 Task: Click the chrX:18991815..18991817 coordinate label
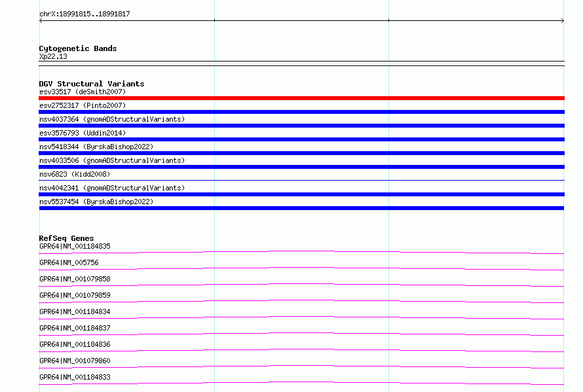[x=85, y=14]
